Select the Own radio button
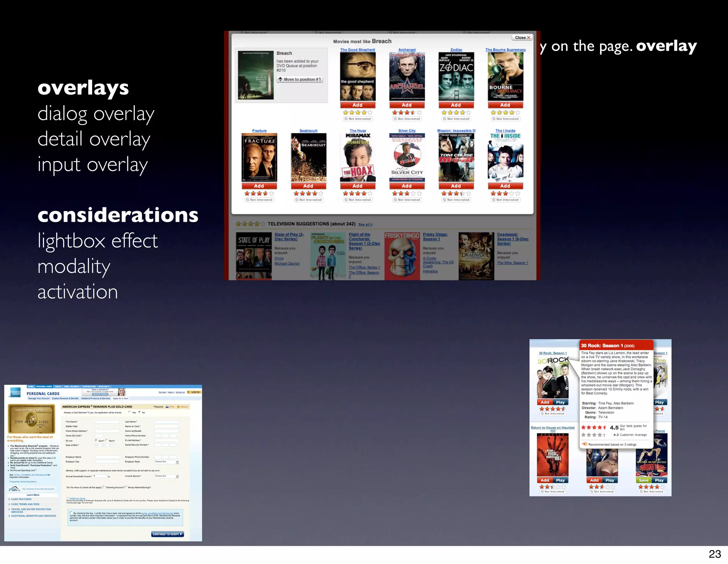The width and height of the screenshot is (728, 564). pos(96,440)
